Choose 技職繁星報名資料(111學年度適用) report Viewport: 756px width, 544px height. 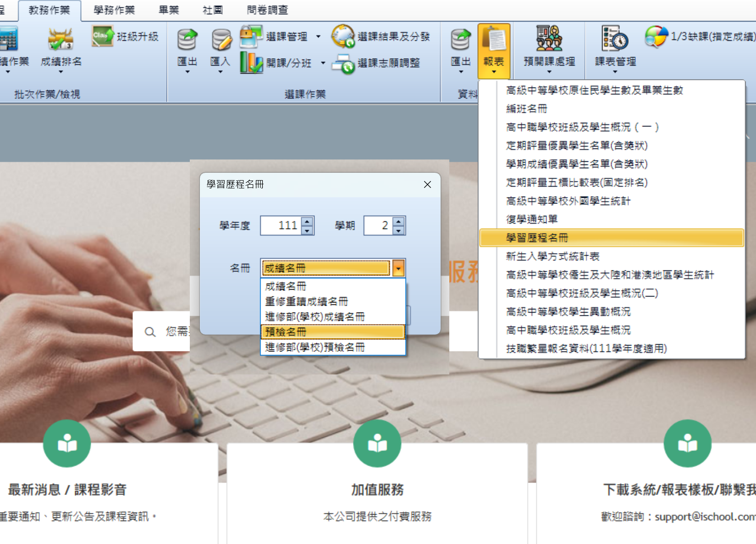(x=612, y=348)
